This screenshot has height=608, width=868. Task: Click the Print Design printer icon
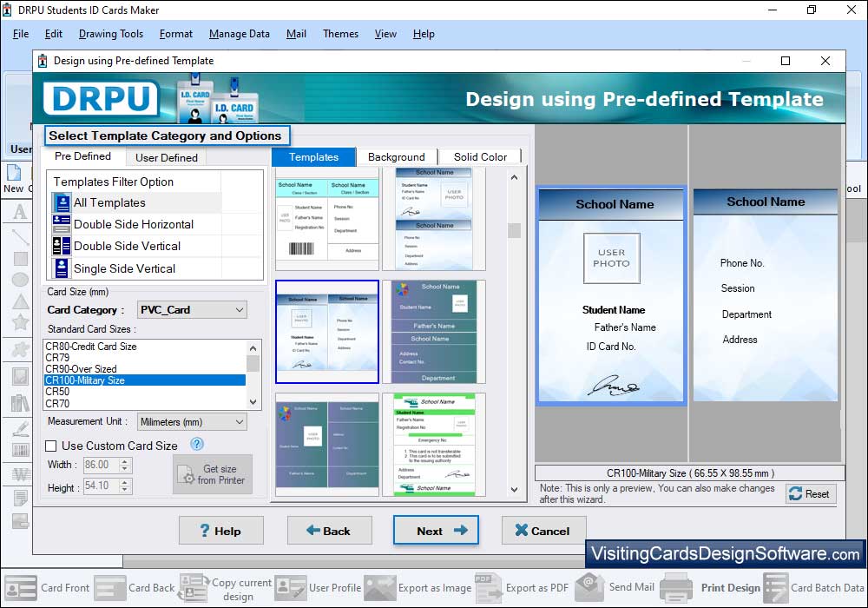click(676, 588)
